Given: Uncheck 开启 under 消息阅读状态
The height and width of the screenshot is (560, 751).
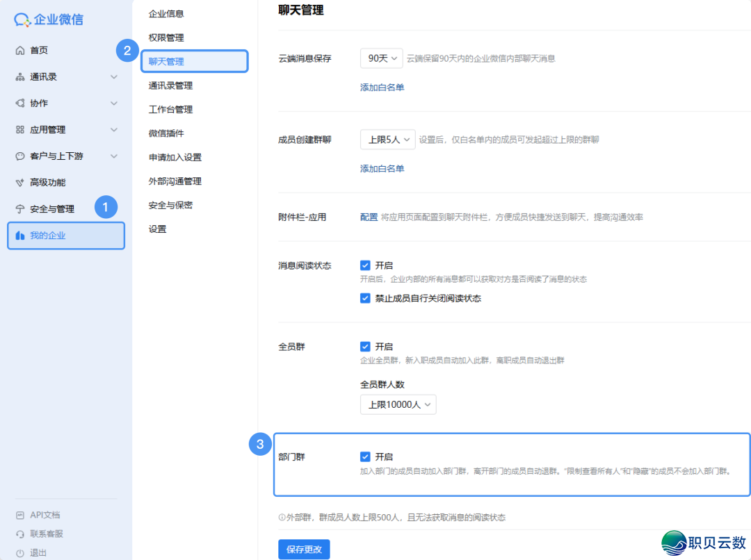Looking at the screenshot, I should [365, 265].
